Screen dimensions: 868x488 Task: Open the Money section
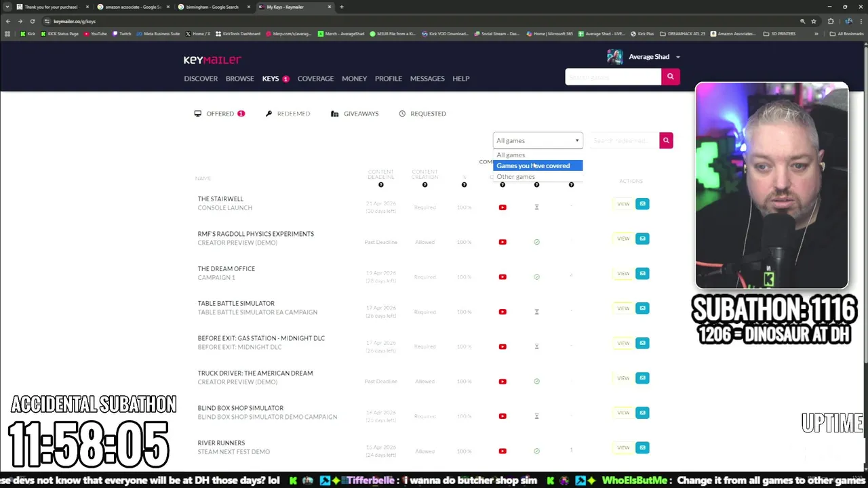[354, 79]
